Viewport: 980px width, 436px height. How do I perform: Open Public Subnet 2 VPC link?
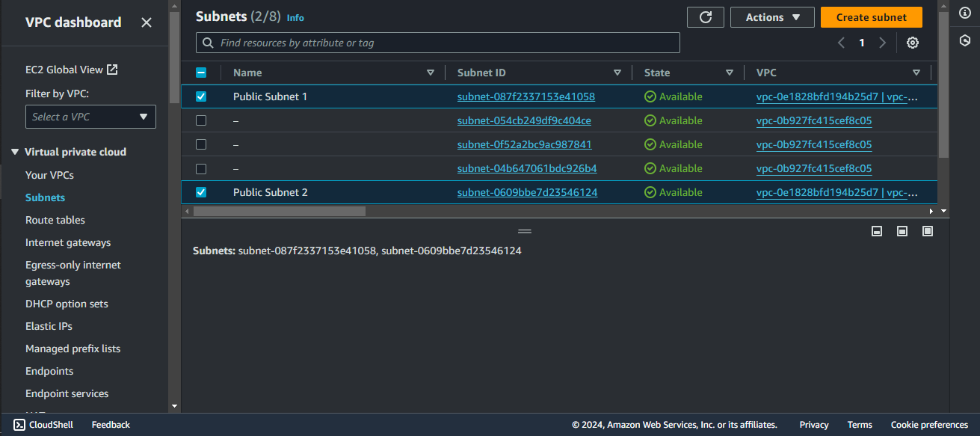(x=836, y=192)
